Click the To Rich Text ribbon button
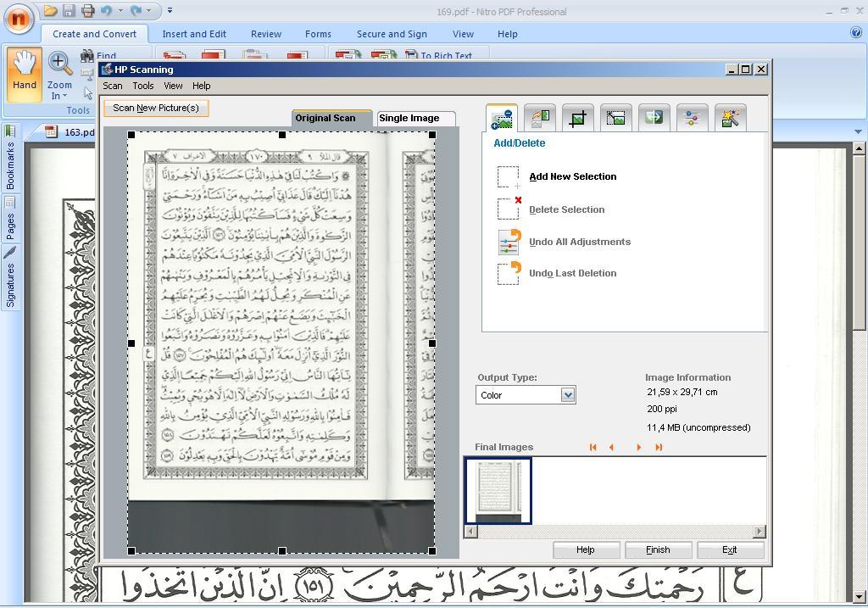Screen dimensions: 868x608 point(439,55)
